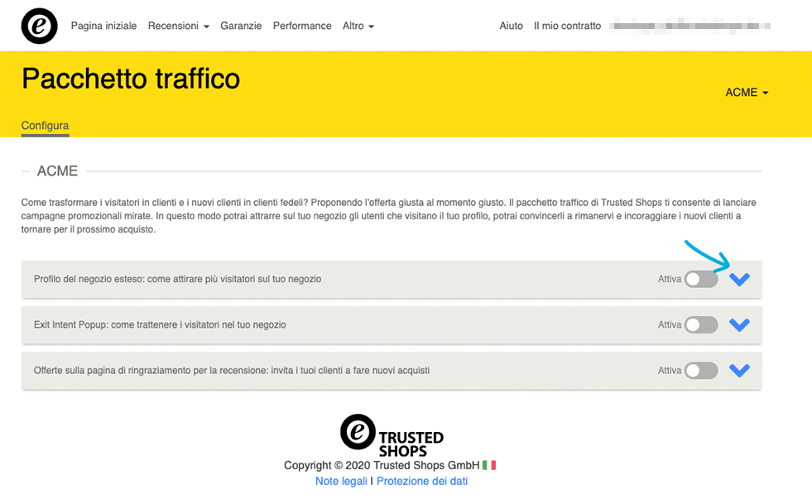Expand the Profilo del negozio esteso section
Screen dimensions: 812x504
tap(739, 279)
